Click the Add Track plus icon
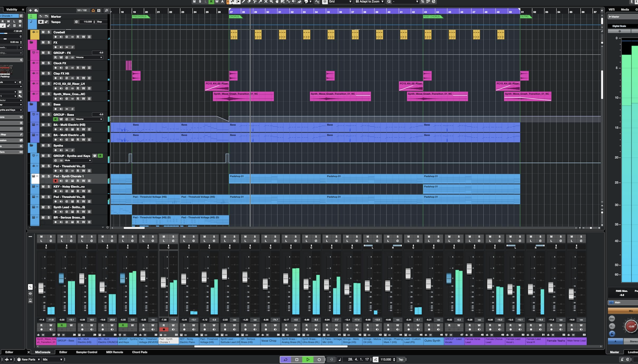 coord(30,10)
